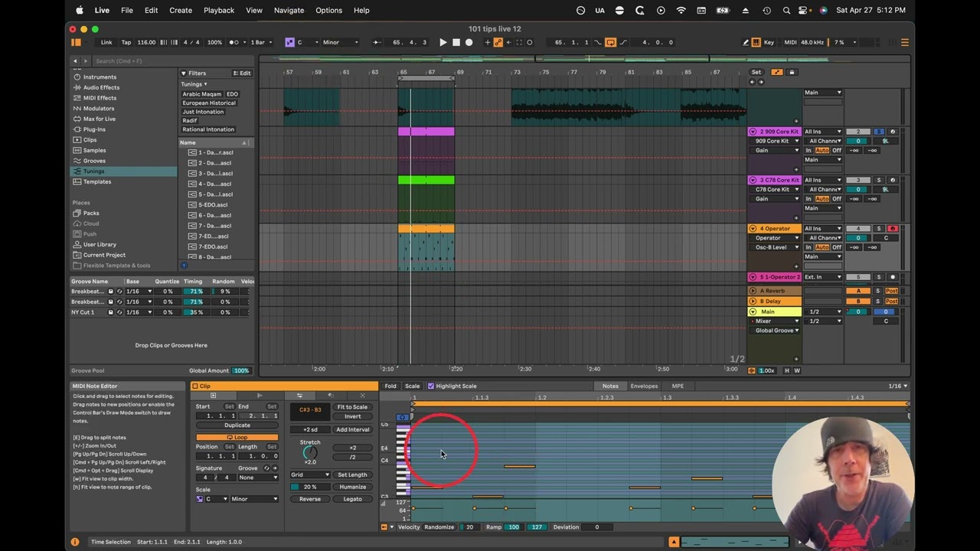The width and height of the screenshot is (980, 551).
Task: Open the User Library place
Action: click(100, 244)
